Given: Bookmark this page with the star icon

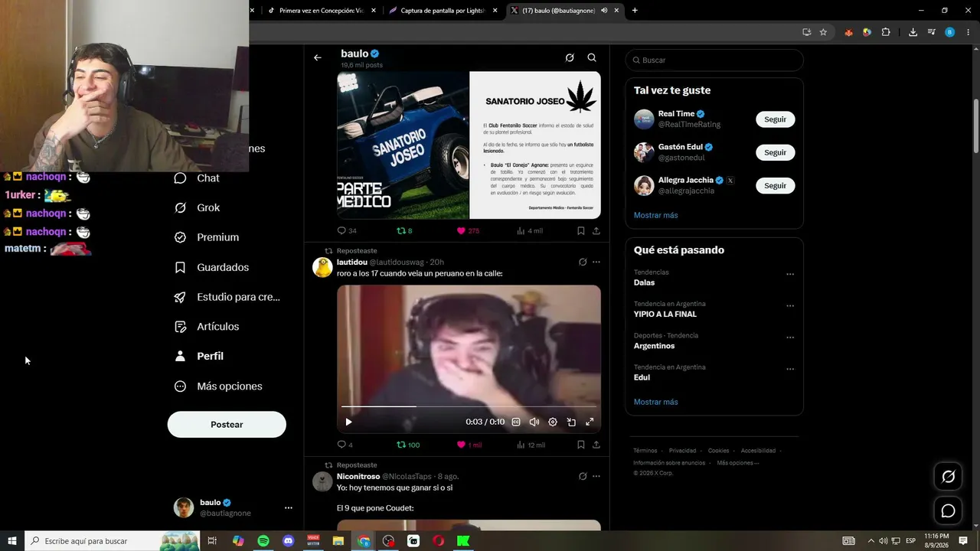Looking at the screenshot, I should (x=823, y=32).
